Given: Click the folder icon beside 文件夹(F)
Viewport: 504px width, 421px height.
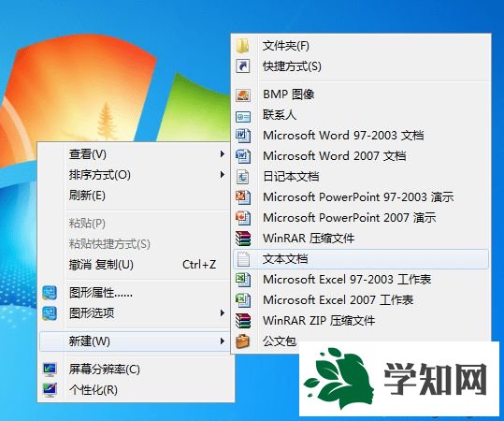Looking at the screenshot, I should click(x=243, y=46).
